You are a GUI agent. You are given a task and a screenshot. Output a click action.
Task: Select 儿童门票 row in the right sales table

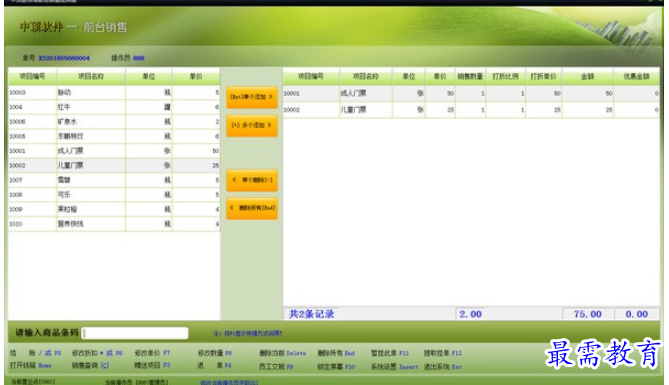[x=471, y=110]
